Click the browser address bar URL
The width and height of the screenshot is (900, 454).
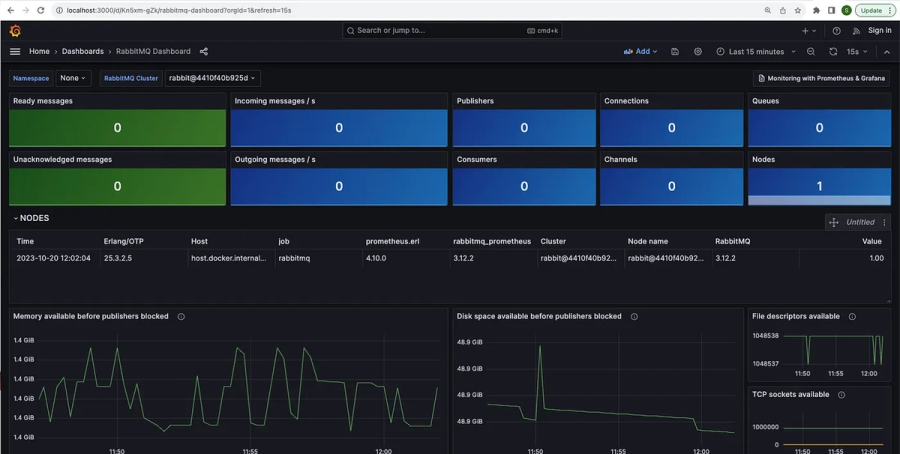[x=179, y=10]
